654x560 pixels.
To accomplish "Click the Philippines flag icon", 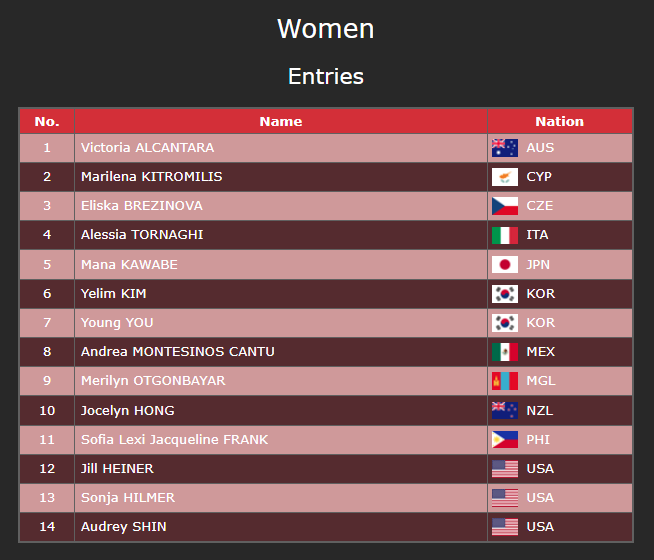I will [x=504, y=439].
